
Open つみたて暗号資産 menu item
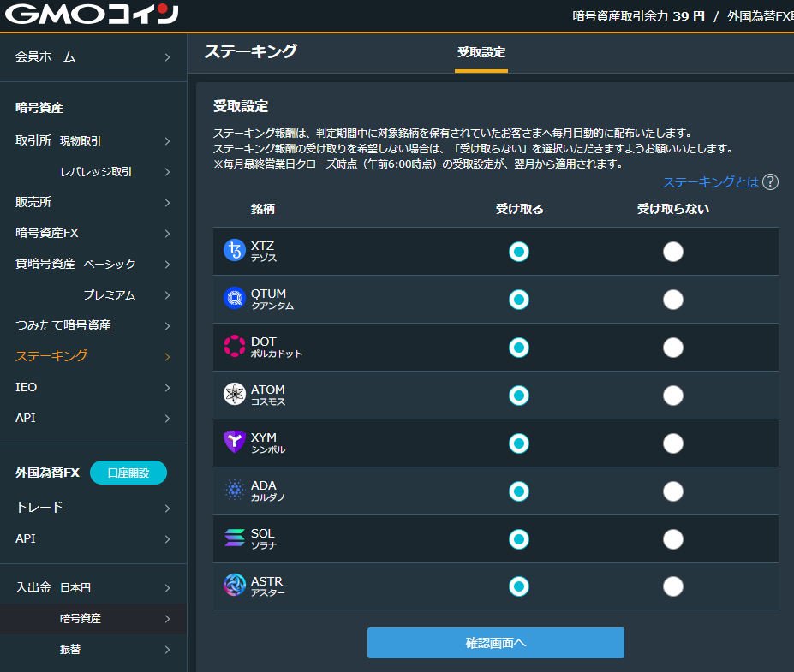click(x=93, y=325)
